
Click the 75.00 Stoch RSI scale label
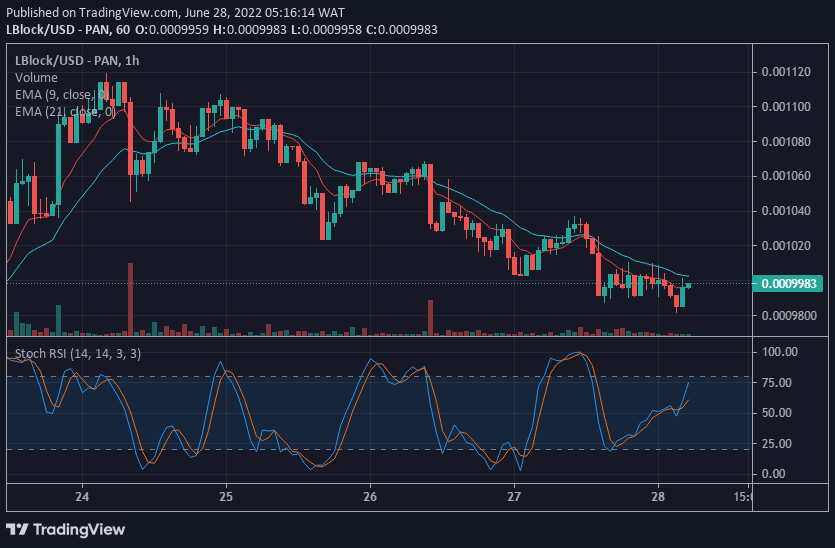(777, 382)
